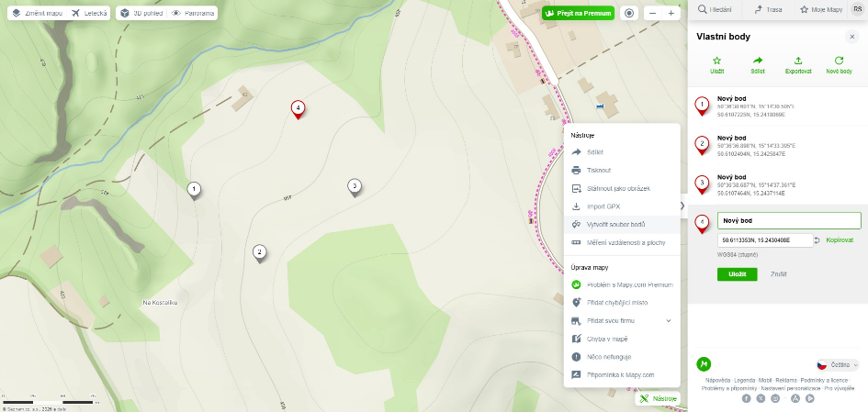Image resolution: width=868 pixels, height=412 pixels.
Task: Click the Uložit star icon in panel
Action: coord(716,61)
